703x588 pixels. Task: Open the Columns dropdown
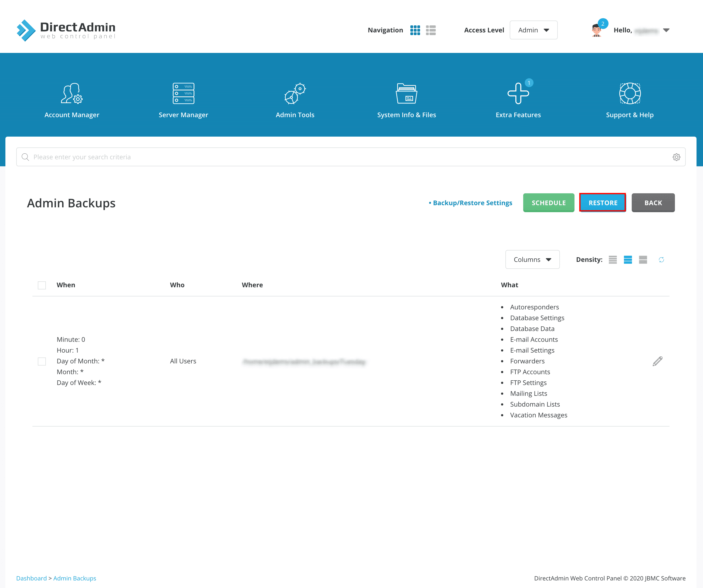pos(532,259)
